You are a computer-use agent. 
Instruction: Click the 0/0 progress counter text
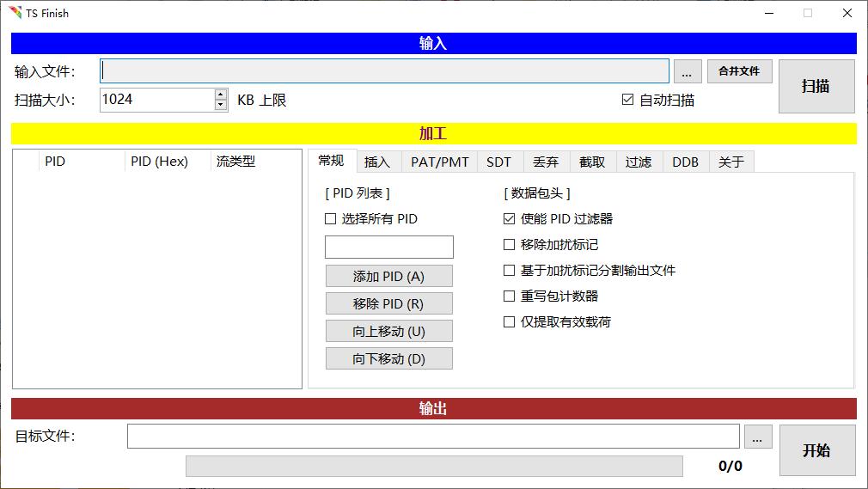click(730, 466)
